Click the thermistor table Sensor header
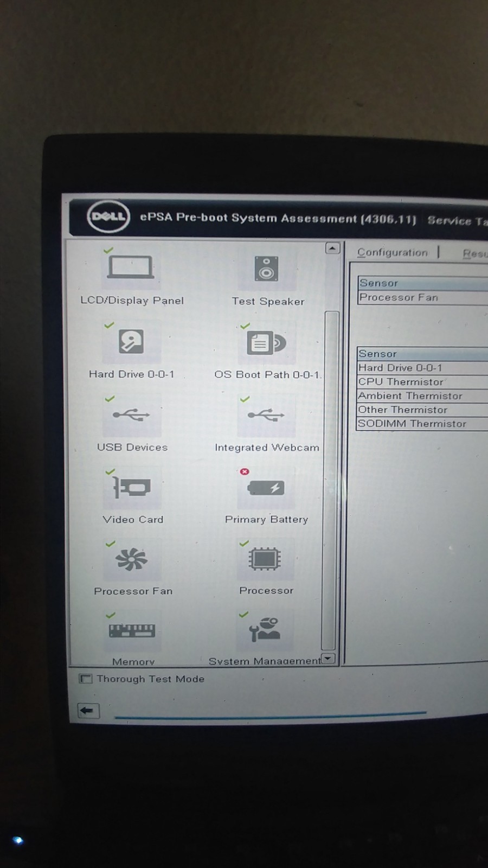 click(x=422, y=354)
